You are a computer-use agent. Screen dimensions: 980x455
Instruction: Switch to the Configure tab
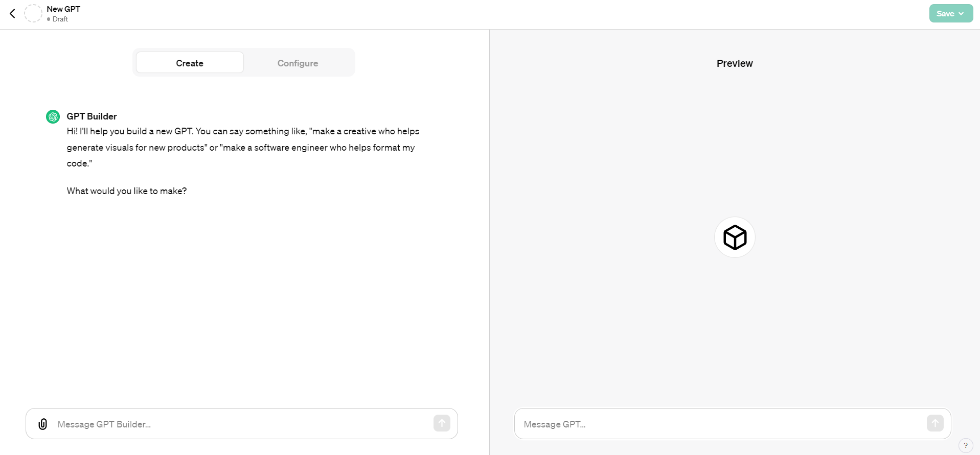(298, 63)
